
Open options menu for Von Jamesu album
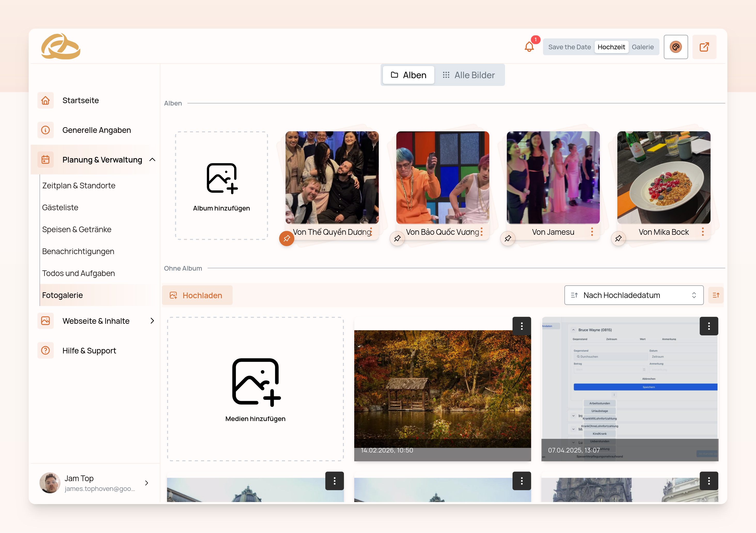pos(592,232)
